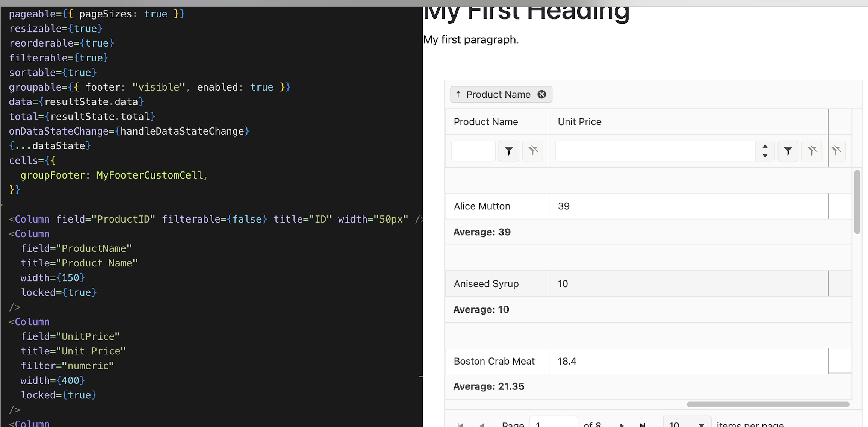
Task: Click the grid's vertical scrollbar thumb
Action: click(x=857, y=202)
